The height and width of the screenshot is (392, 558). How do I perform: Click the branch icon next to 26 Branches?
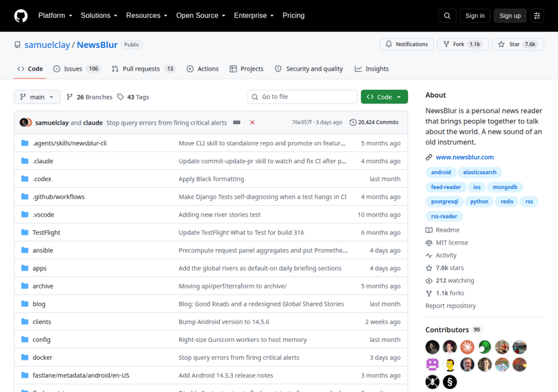point(70,97)
